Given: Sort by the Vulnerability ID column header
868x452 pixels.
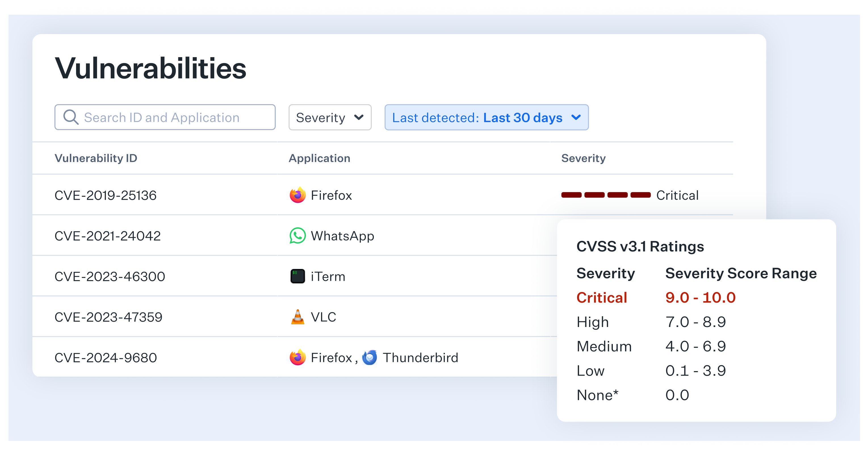Looking at the screenshot, I should (x=96, y=158).
